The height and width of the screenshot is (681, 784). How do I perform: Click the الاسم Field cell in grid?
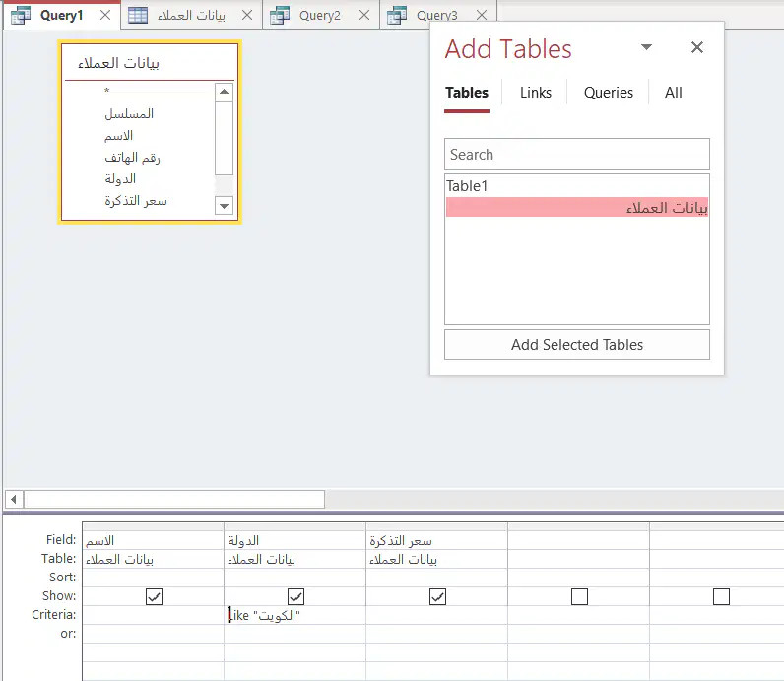tap(153, 540)
